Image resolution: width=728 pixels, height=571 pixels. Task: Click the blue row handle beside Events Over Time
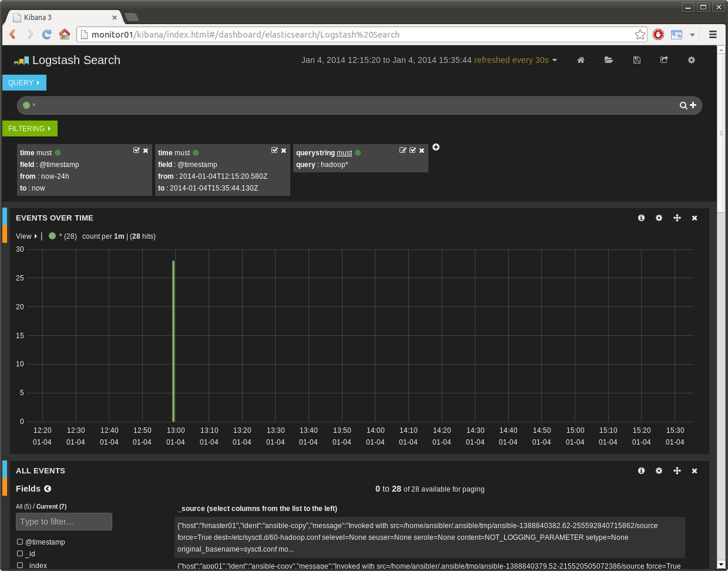(5, 216)
